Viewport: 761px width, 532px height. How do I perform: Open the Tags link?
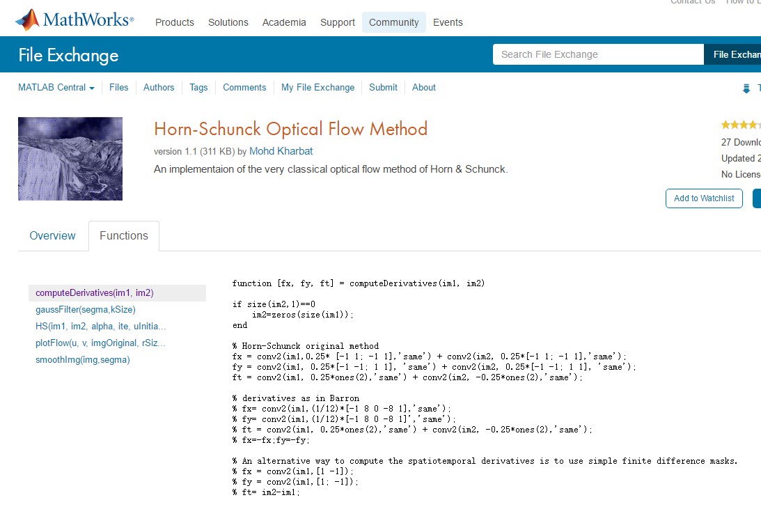tap(198, 87)
